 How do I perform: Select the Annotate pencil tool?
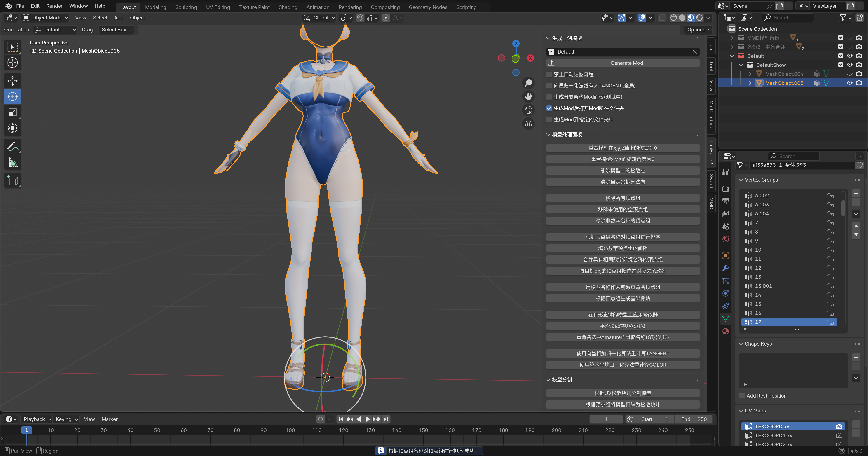pyautogui.click(x=12, y=147)
